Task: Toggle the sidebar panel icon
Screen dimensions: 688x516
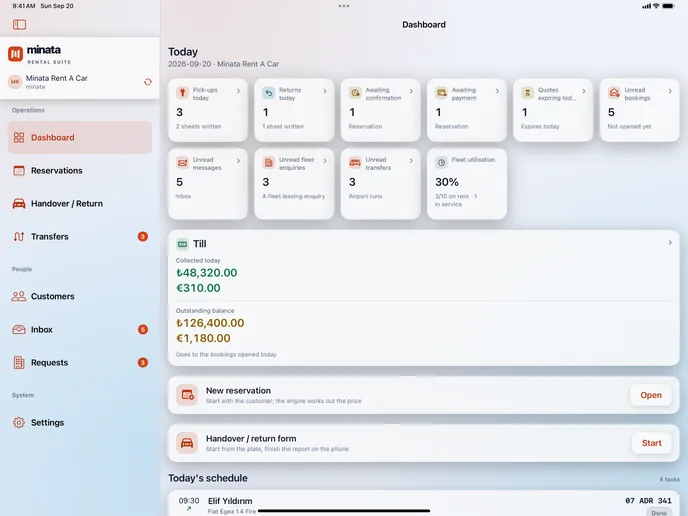Action: (19, 25)
